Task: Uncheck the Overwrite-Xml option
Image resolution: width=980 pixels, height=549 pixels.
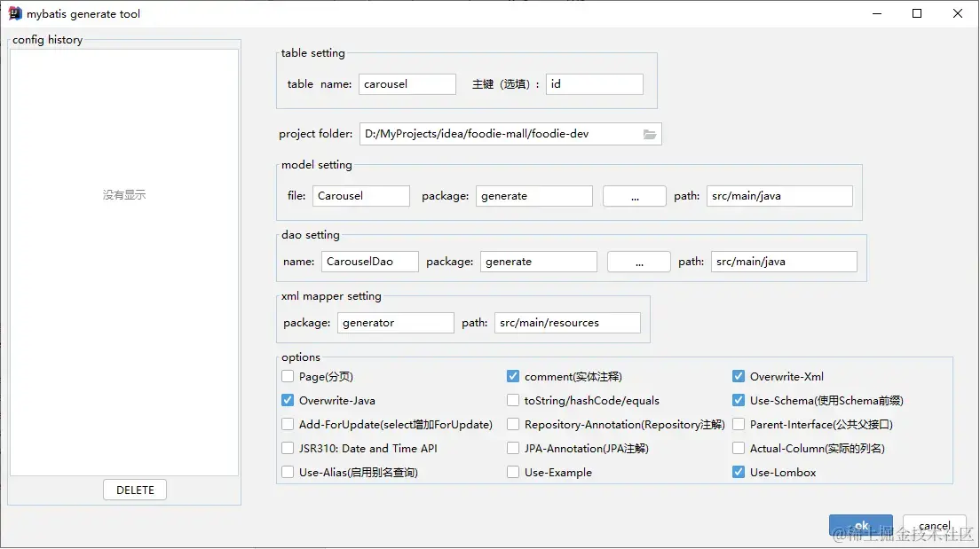Action: (739, 377)
